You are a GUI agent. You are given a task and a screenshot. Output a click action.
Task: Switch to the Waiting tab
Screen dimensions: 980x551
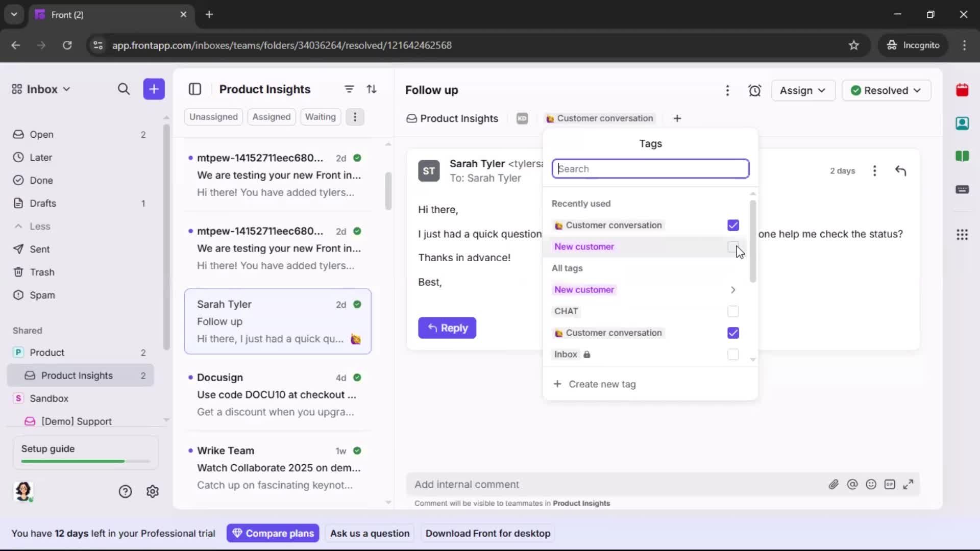click(321, 117)
